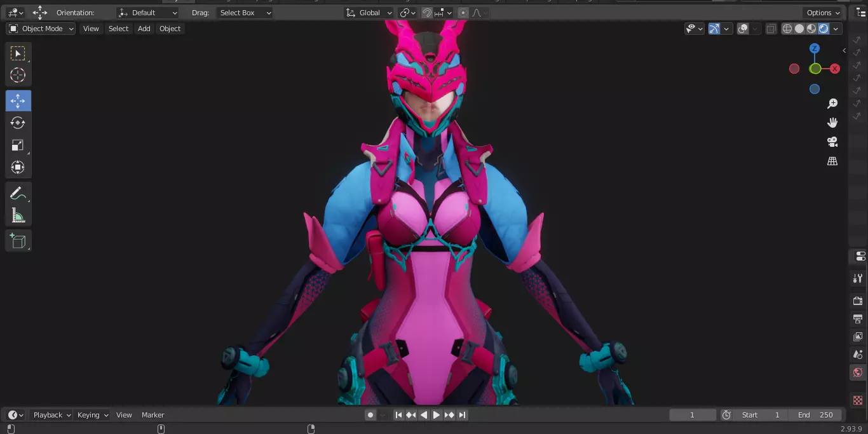
Task: Choose the Rotate tool
Action: [x=18, y=123]
